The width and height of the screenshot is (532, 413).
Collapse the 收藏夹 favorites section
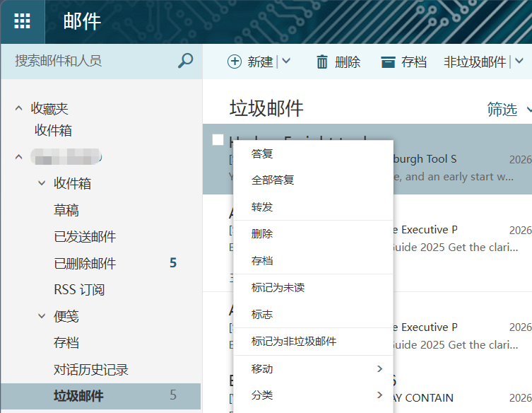click(19, 109)
